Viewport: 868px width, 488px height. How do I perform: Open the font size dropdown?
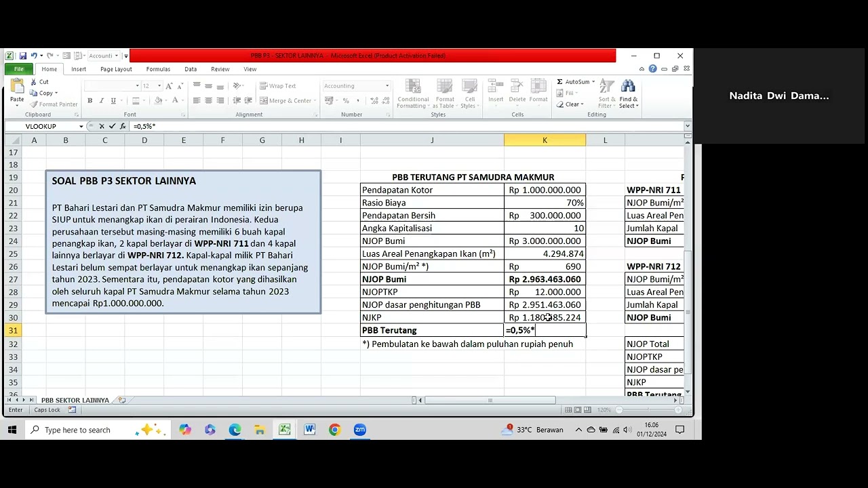click(159, 86)
